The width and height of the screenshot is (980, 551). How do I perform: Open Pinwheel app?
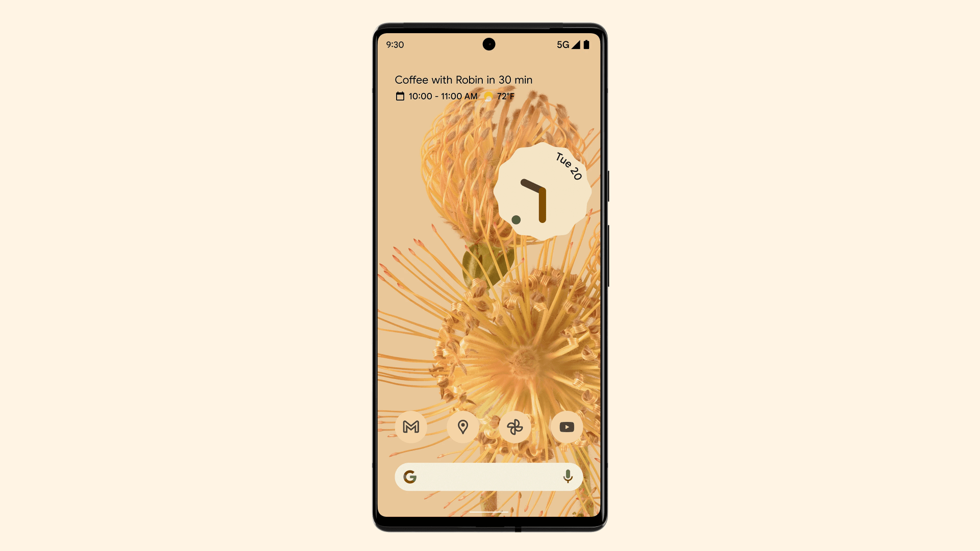[515, 427]
